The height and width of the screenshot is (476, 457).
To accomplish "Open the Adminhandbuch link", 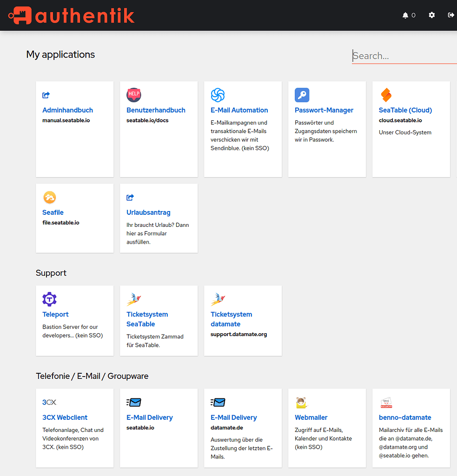I will (x=67, y=110).
